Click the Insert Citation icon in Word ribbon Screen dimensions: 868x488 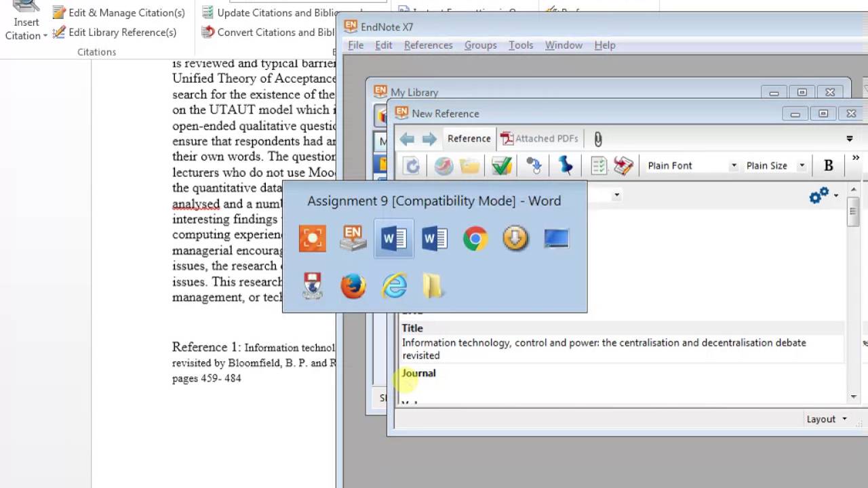(x=26, y=8)
